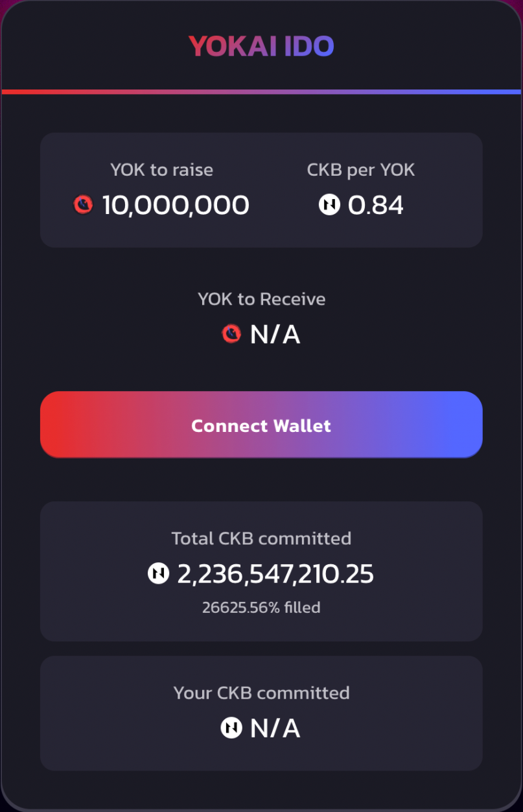
Task: Click the Connect Wallet button
Action: tap(261, 425)
